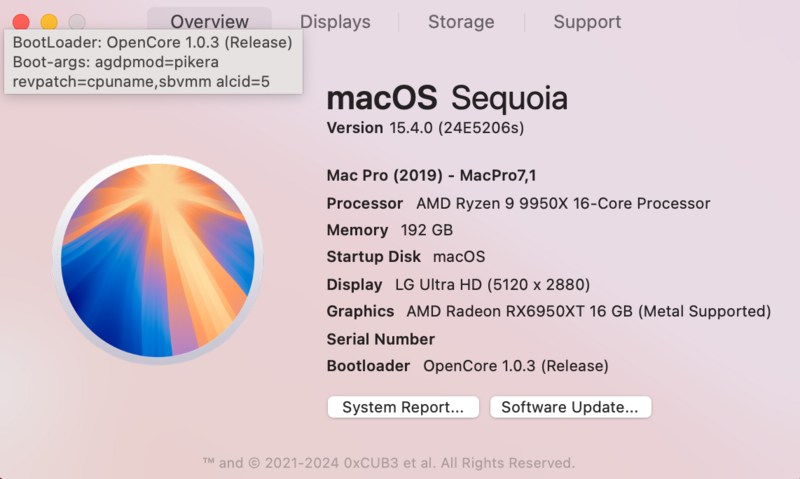800x479 pixels.
Task: Click the Startup Disk macOS entry
Action: point(405,257)
